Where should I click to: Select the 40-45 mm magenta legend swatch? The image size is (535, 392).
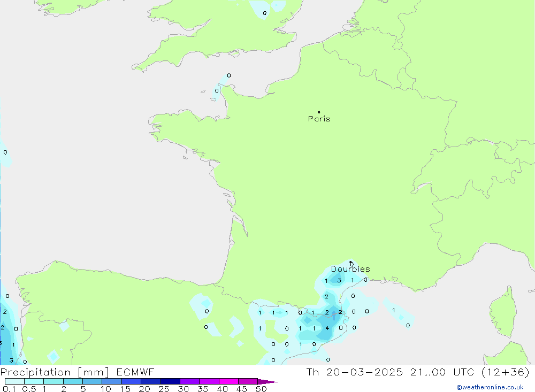[x=228, y=381]
